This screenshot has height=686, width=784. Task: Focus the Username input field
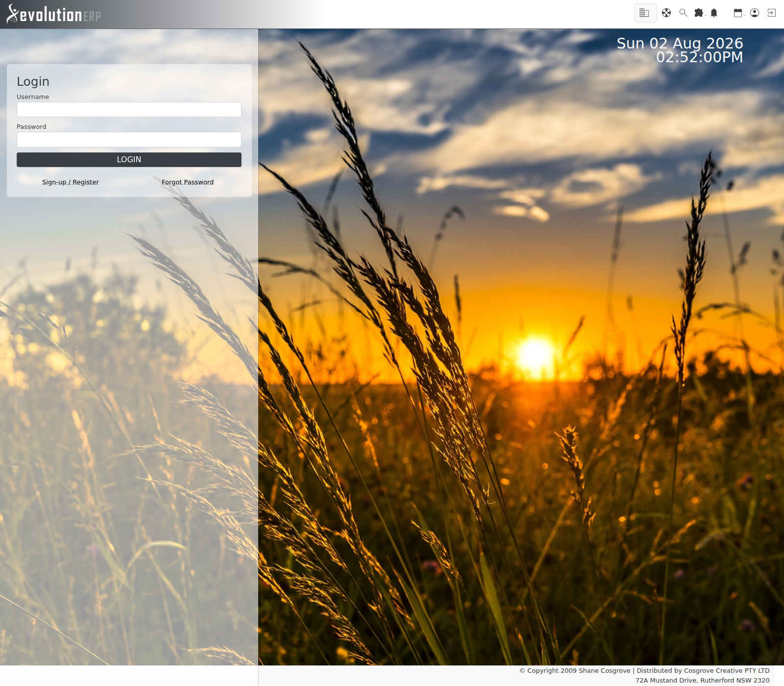tap(129, 109)
